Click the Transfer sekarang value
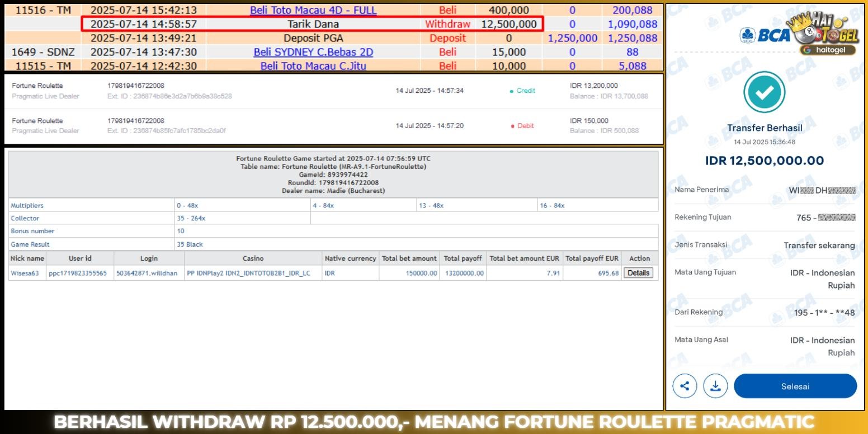Image resolution: width=868 pixels, height=434 pixels. (819, 245)
